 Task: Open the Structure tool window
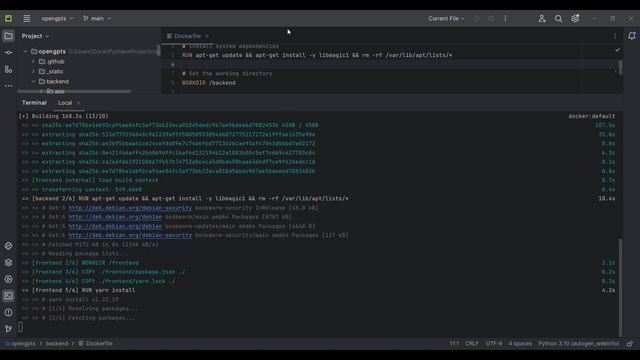click(x=8, y=69)
